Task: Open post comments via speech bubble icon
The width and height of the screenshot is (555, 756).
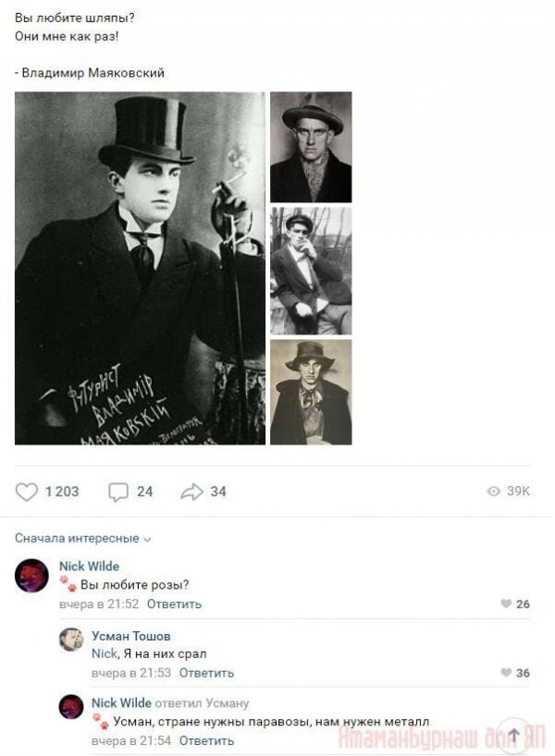Action: (x=118, y=492)
